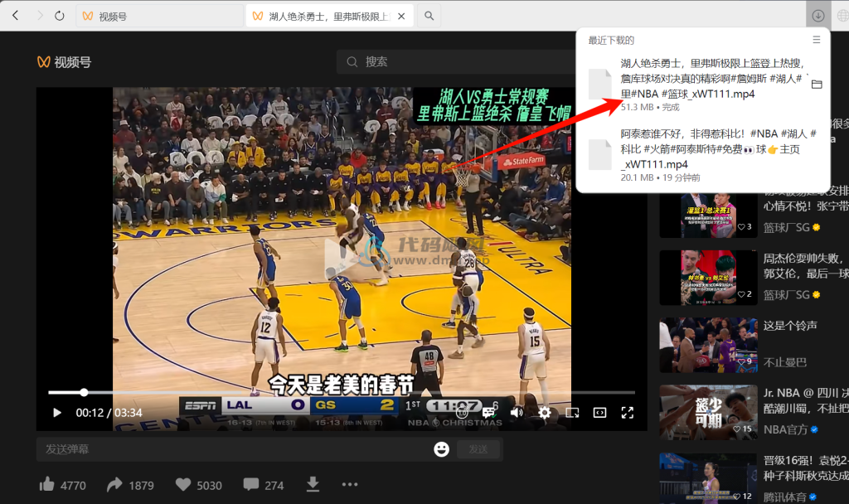The height and width of the screenshot is (504, 849).
Task: Mute the video volume speaker icon
Action: (x=517, y=413)
